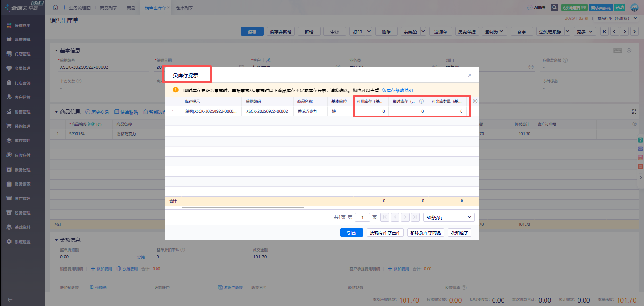
Task: Expand the 更多 dropdown in toolbar
Action: [585, 32]
